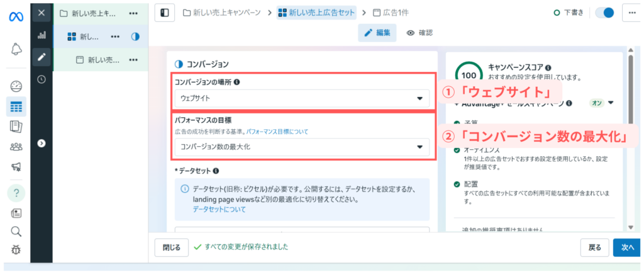
Task: Open more options for ad set tree row
Action: pyautogui.click(x=116, y=37)
